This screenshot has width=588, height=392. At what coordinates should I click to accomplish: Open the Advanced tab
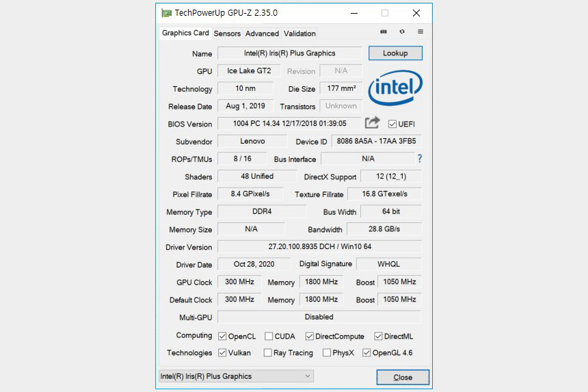(262, 34)
